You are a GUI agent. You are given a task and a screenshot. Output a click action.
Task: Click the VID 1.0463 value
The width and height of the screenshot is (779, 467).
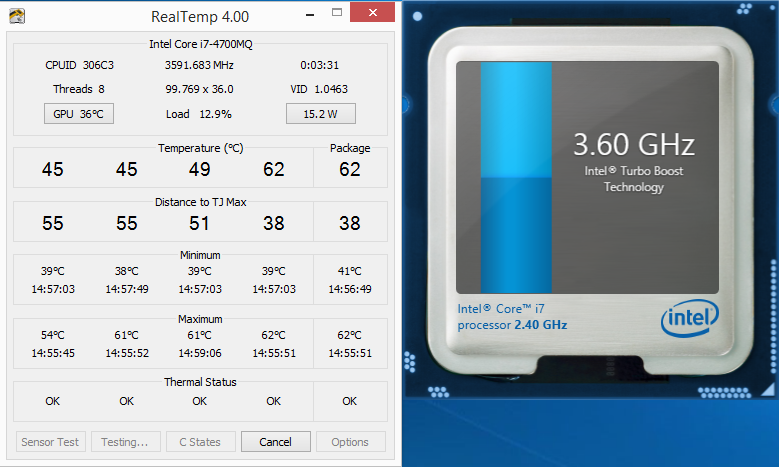coord(319,89)
